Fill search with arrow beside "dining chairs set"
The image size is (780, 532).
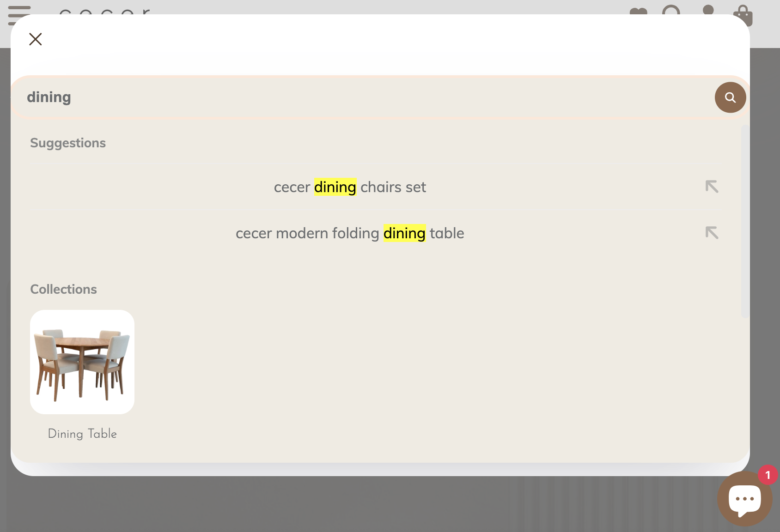click(712, 187)
